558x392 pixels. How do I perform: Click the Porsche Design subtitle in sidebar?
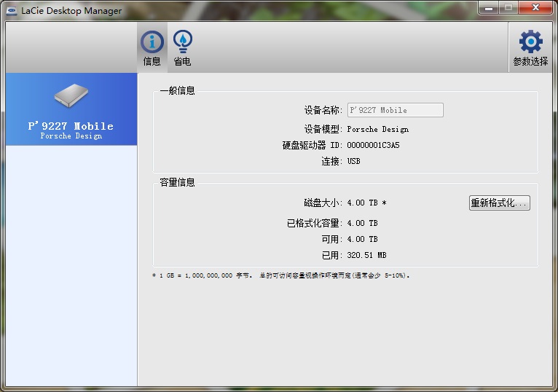tap(71, 136)
